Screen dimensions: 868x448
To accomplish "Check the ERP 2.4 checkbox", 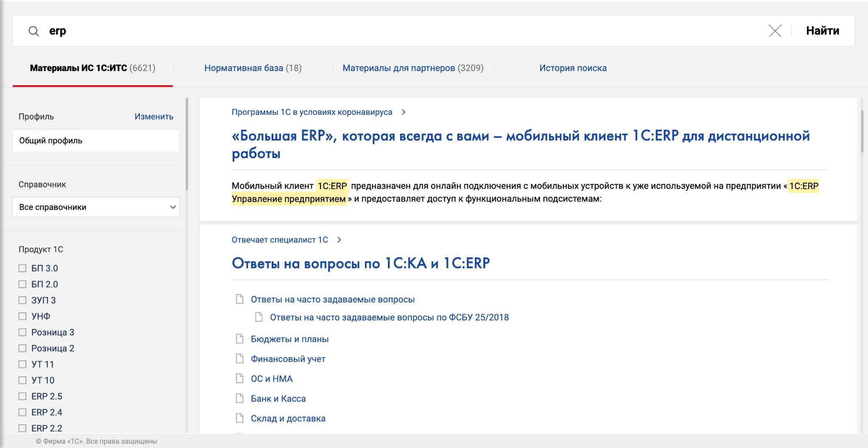I will pyautogui.click(x=22, y=412).
